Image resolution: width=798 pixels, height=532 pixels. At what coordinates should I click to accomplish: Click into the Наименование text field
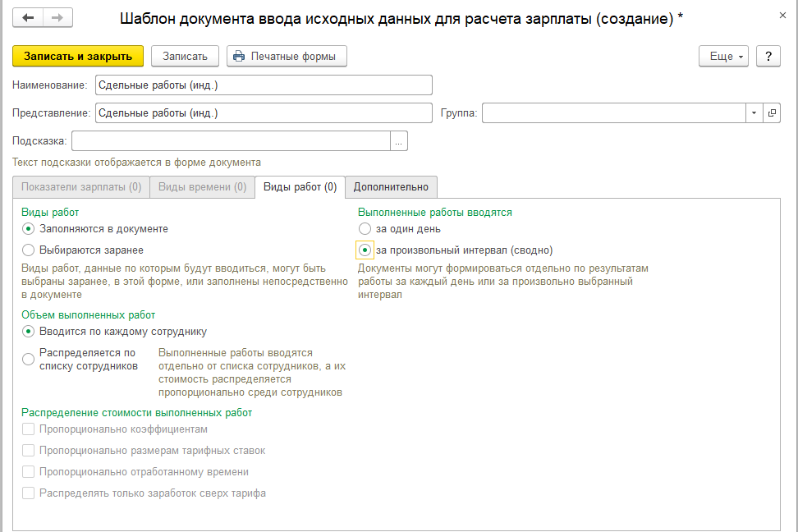(263, 85)
